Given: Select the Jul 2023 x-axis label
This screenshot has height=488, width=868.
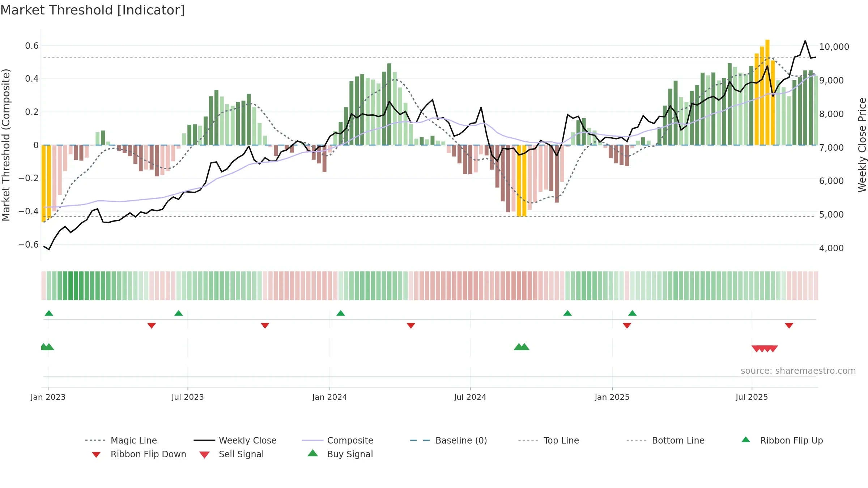Looking at the screenshot, I should [188, 397].
